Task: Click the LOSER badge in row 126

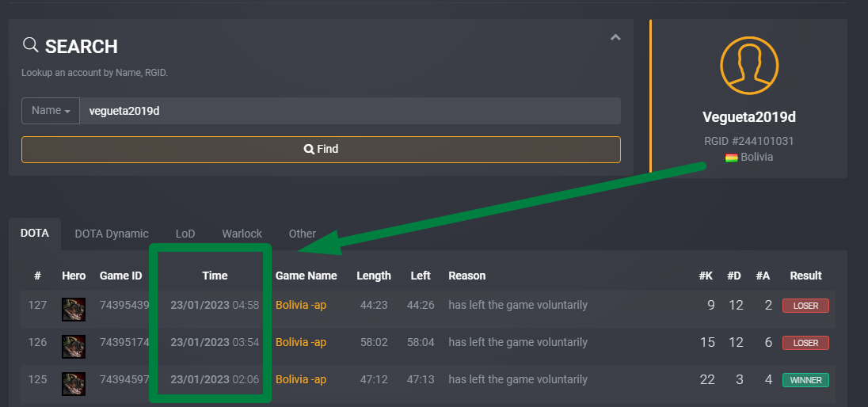Action: [805, 343]
